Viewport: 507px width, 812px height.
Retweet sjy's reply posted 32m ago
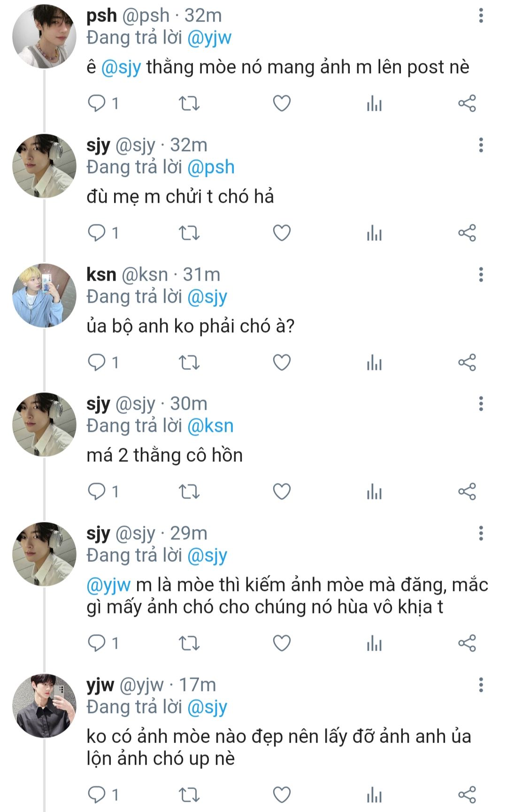189,233
